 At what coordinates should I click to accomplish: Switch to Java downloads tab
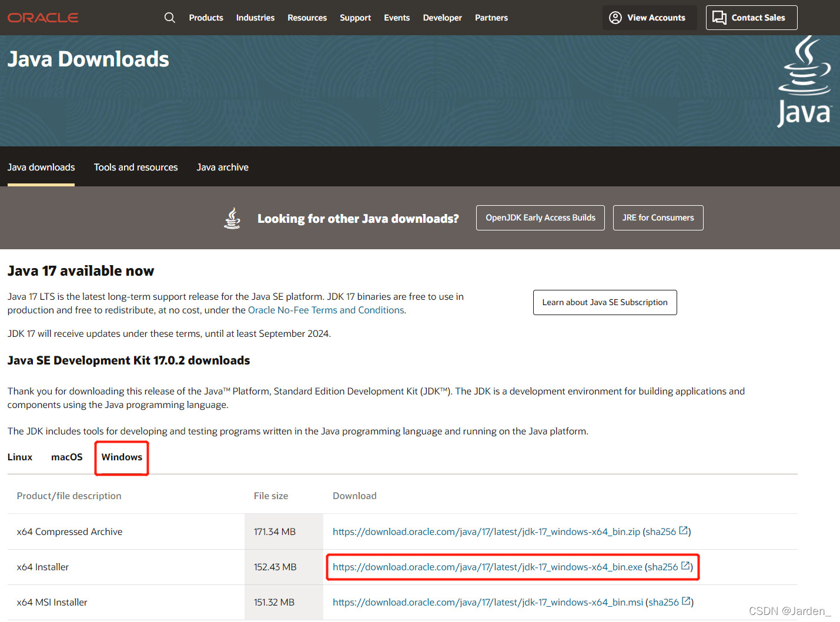[x=41, y=167]
